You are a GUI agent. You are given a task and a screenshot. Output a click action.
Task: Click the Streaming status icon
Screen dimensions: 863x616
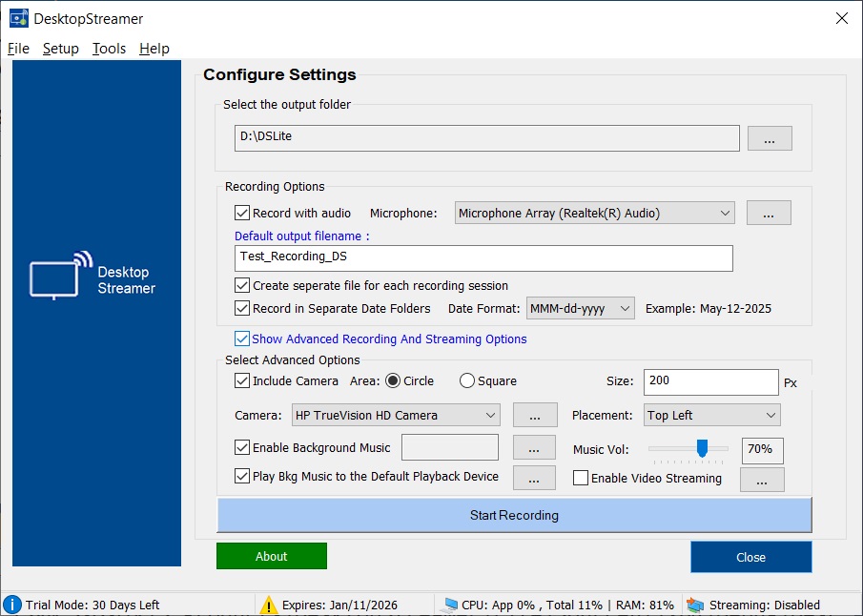coord(695,605)
